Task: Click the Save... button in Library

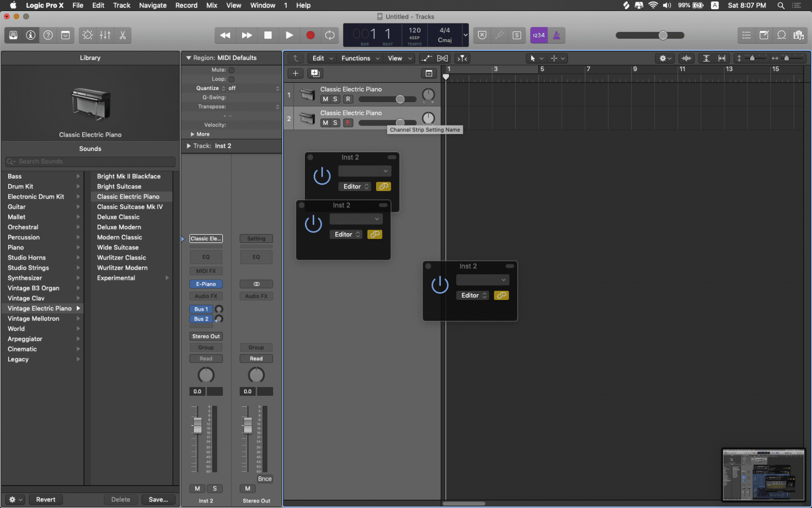Action: (x=158, y=500)
